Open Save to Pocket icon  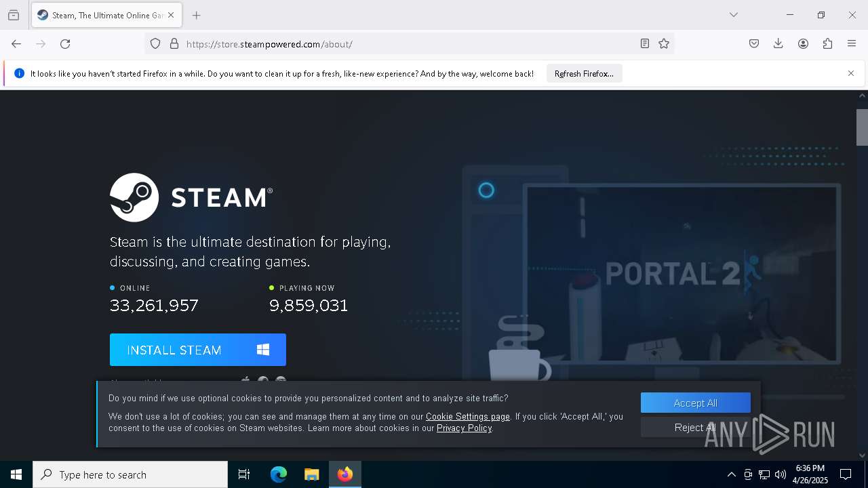click(754, 44)
